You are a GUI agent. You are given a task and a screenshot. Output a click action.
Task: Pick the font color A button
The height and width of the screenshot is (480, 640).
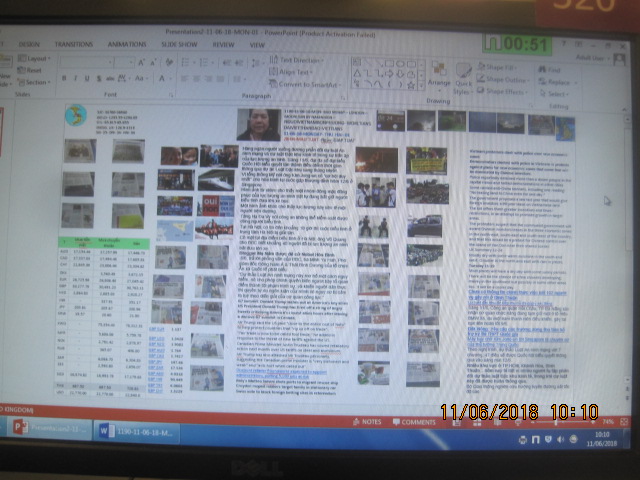tap(162, 78)
